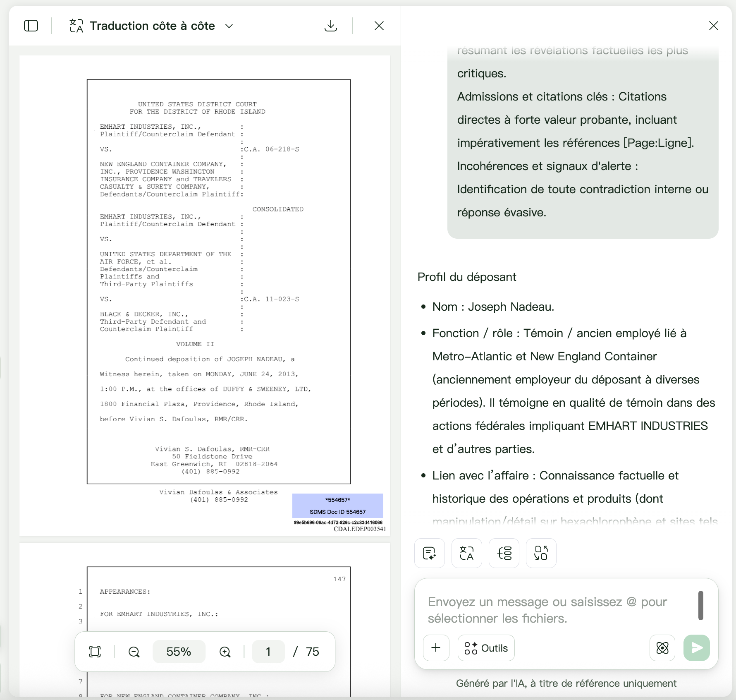Click the outline/mind-map quick-action icon
Image resolution: width=736 pixels, height=700 pixels.
click(x=504, y=553)
